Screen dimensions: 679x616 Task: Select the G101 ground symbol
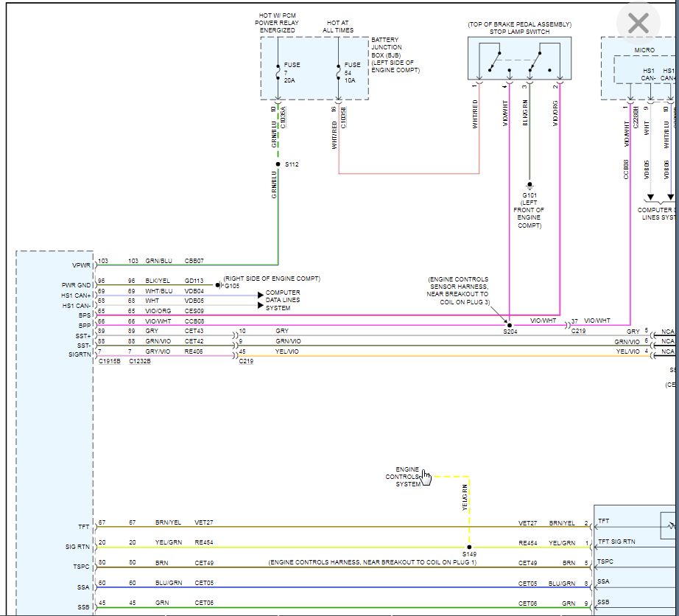(x=529, y=185)
